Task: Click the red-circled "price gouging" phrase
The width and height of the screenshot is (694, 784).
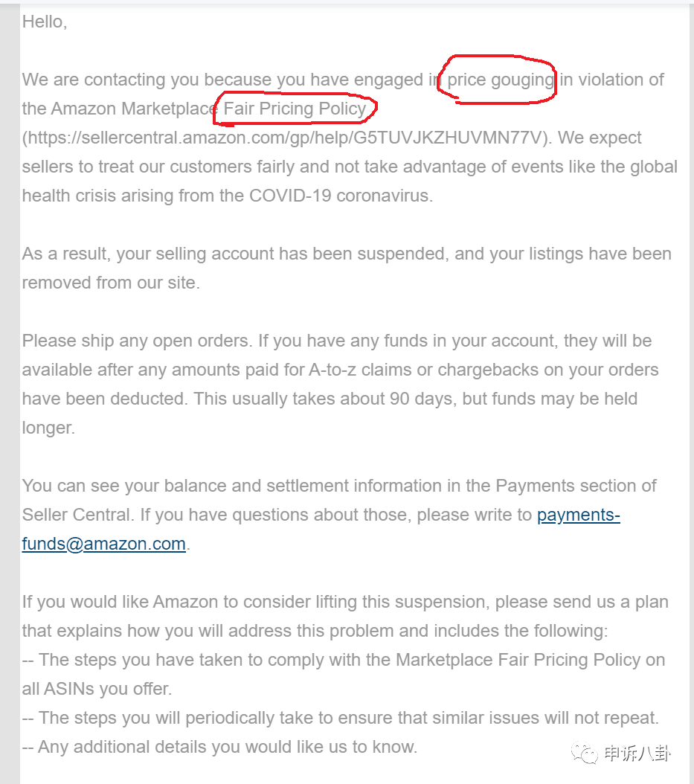Action: coord(500,80)
